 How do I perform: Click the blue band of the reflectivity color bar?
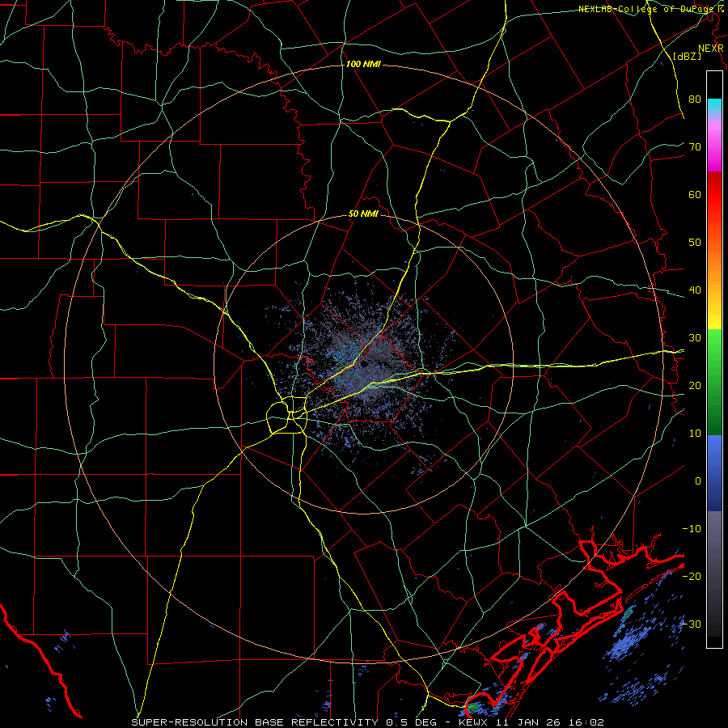714,472
